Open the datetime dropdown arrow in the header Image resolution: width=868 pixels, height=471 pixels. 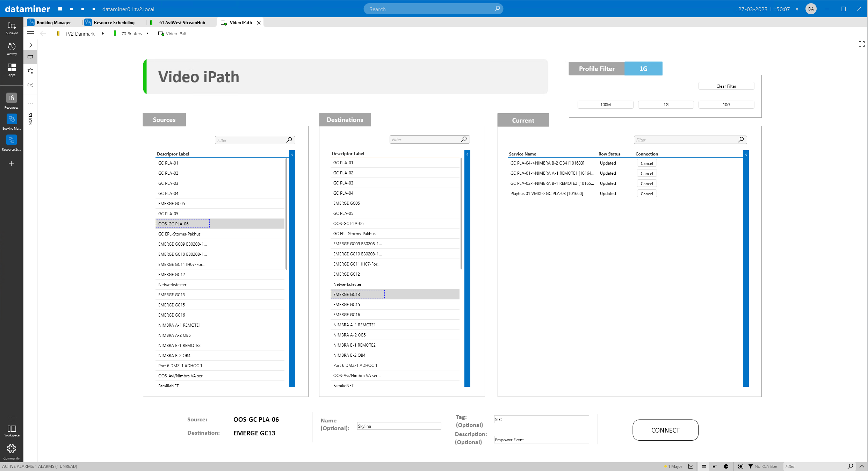797,9
